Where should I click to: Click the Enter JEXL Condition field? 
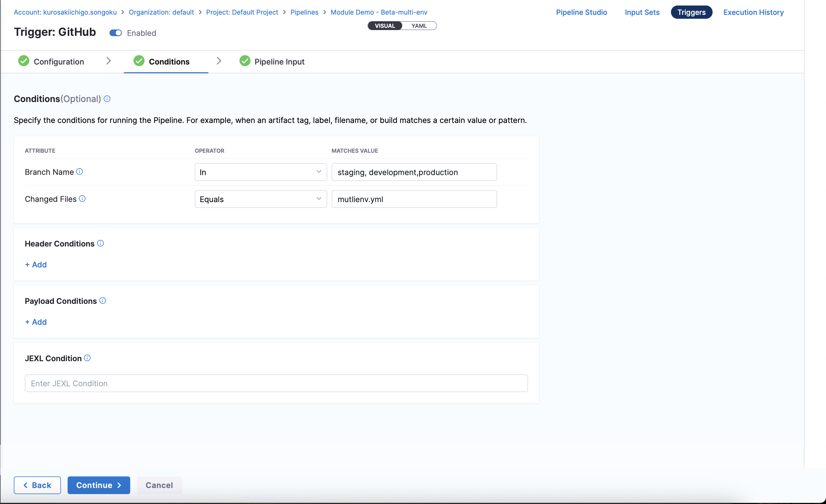coord(276,383)
